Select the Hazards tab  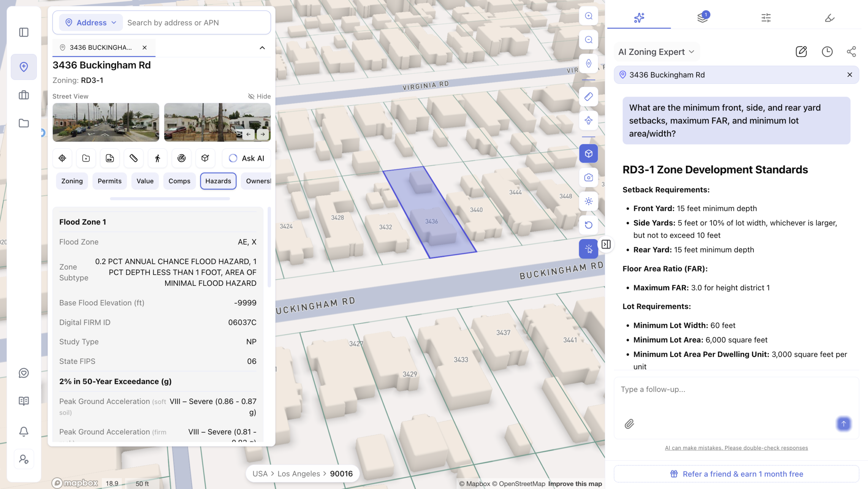[x=218, y=181]
